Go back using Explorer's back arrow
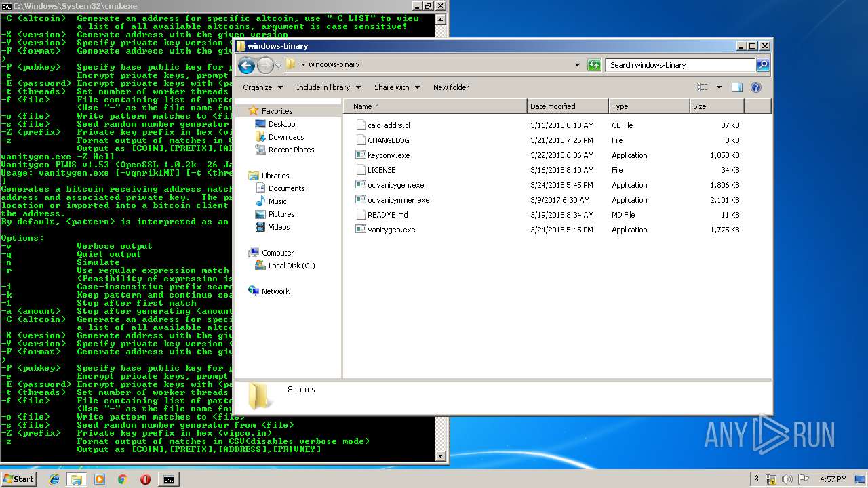 click(x=247, y=65)
